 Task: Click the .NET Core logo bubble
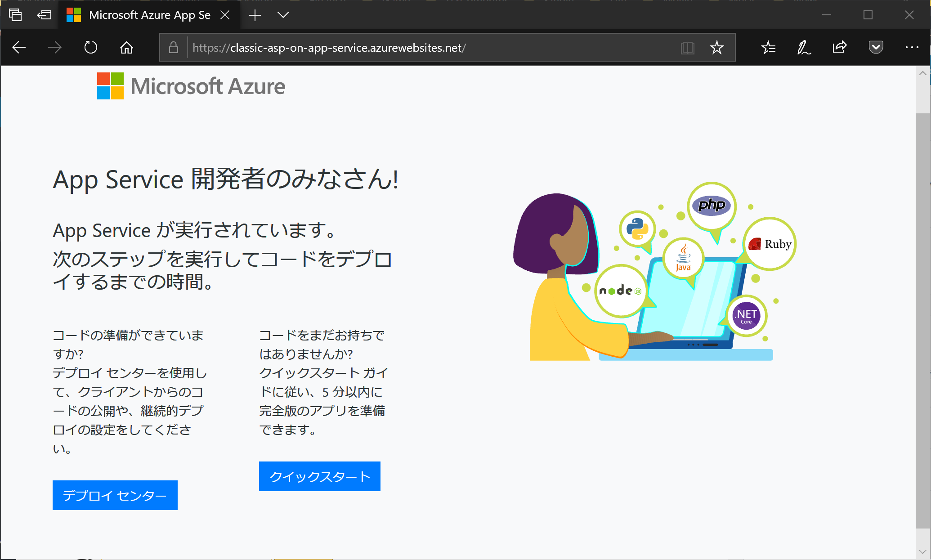pyautogui.click(x=746, y=316)
